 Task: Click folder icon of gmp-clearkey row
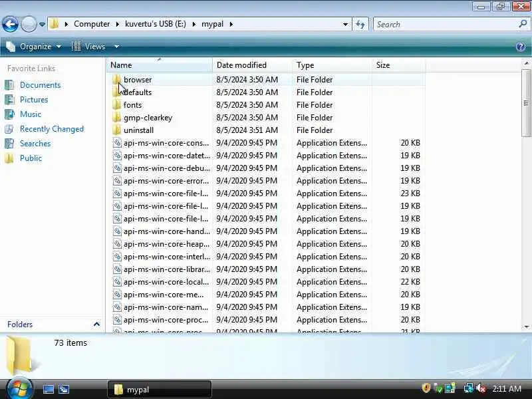tap(117, 118)
